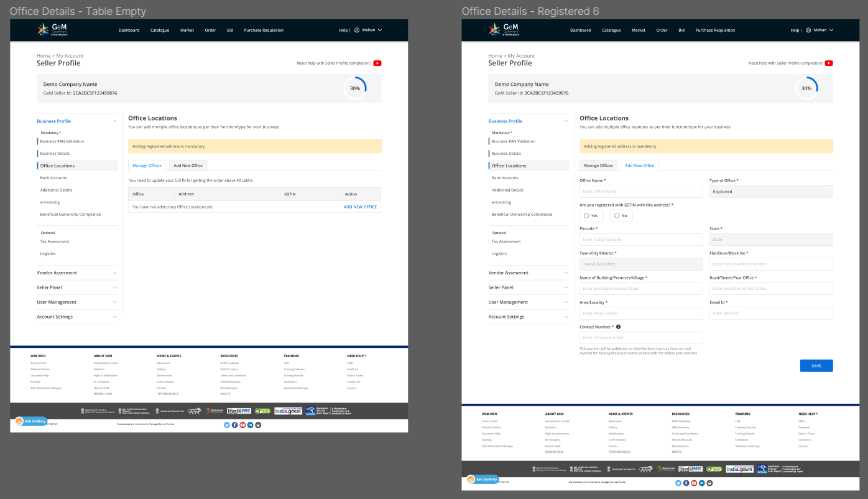Click 30% progress circle in left screen
Viewport: 868px width, 499px height.
355,88
